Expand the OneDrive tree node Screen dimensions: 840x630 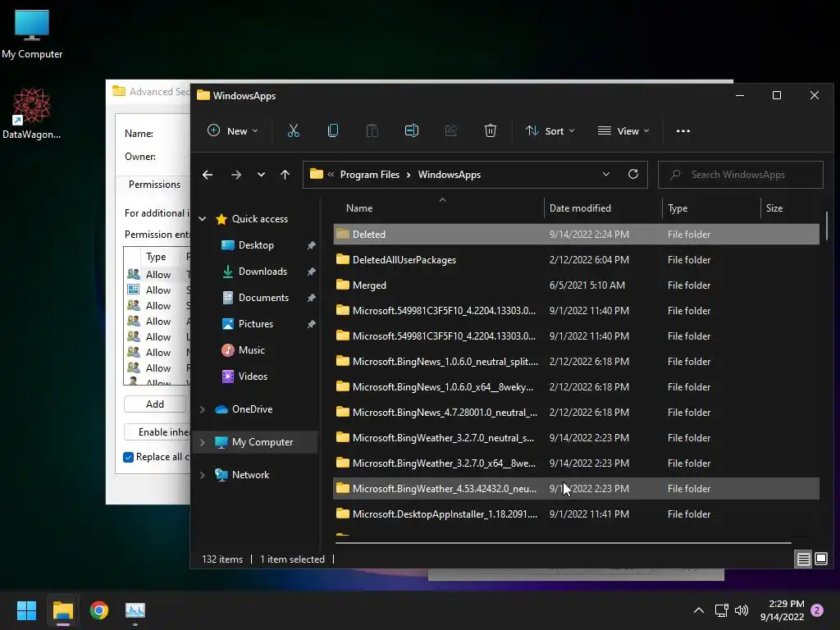tap(203, 409)
